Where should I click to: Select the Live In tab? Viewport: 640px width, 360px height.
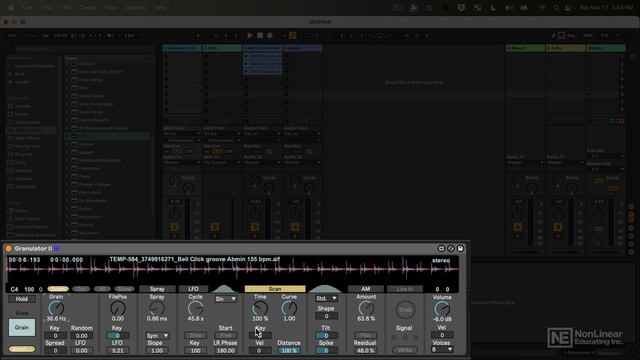point(405,289)
